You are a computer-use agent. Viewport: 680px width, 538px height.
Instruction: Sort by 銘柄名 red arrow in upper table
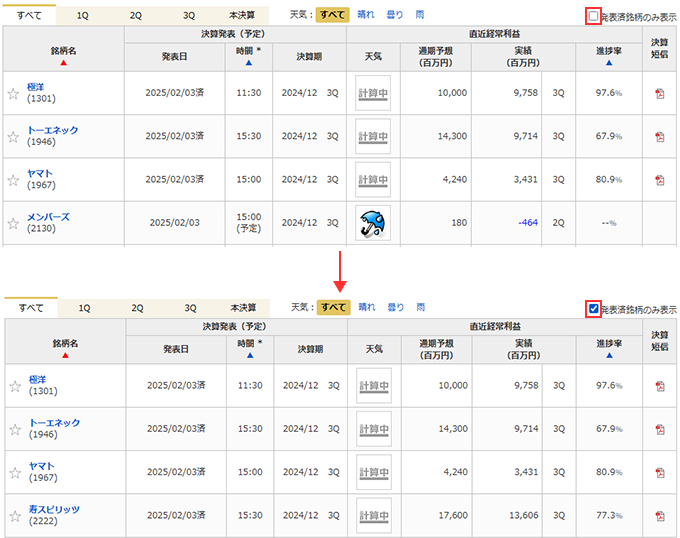[x=64, y=63]
